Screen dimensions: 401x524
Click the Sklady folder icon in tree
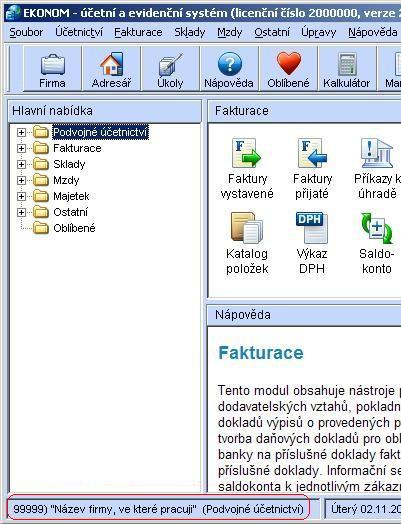pos(41,164)
